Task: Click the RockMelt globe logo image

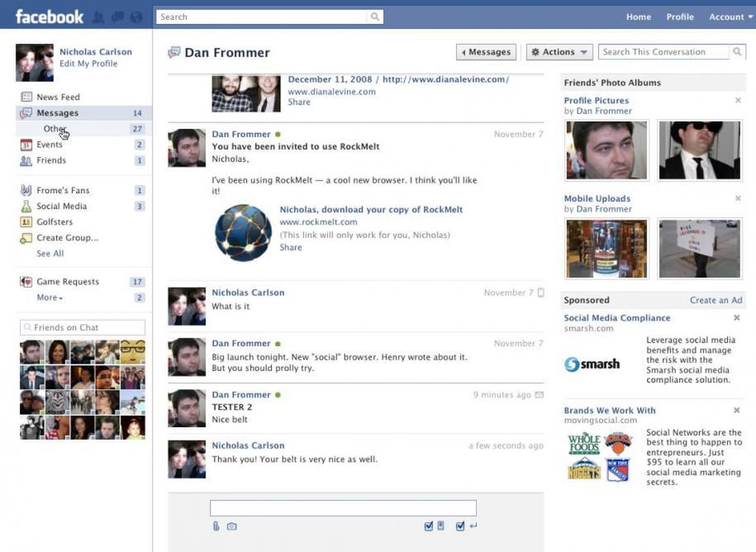Action: pos(243,232)
